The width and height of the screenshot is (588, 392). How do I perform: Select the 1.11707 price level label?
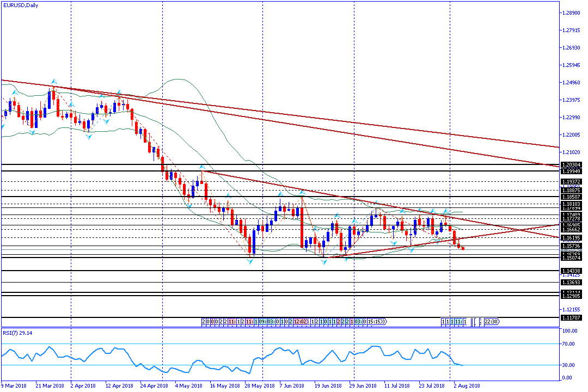571,318
